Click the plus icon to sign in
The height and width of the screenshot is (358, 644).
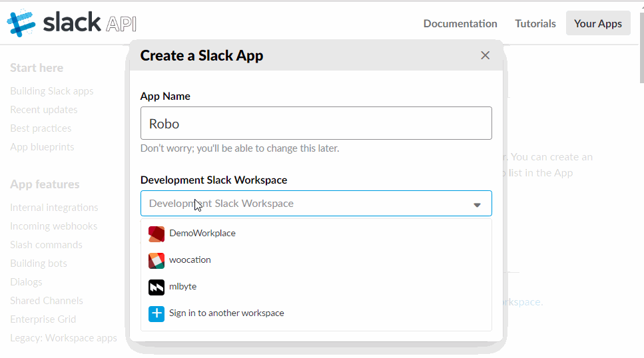pyautogui.click(x=157, y=313)
